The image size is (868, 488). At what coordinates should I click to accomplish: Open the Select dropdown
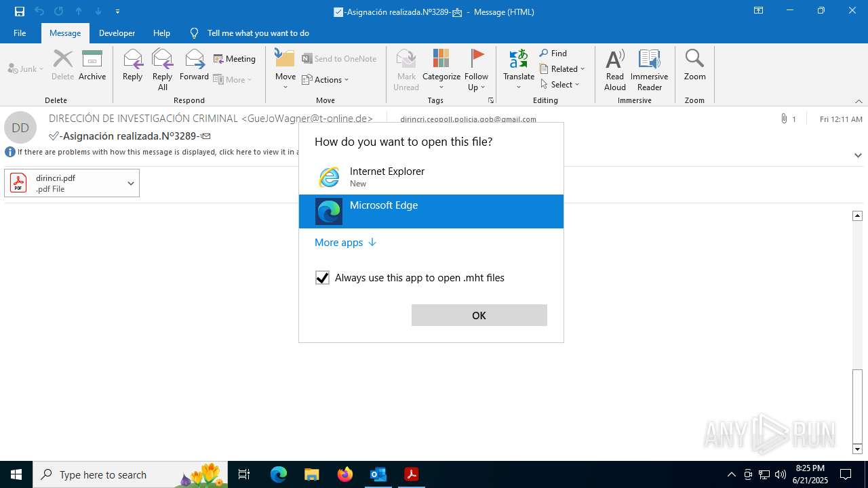[560, 85]
